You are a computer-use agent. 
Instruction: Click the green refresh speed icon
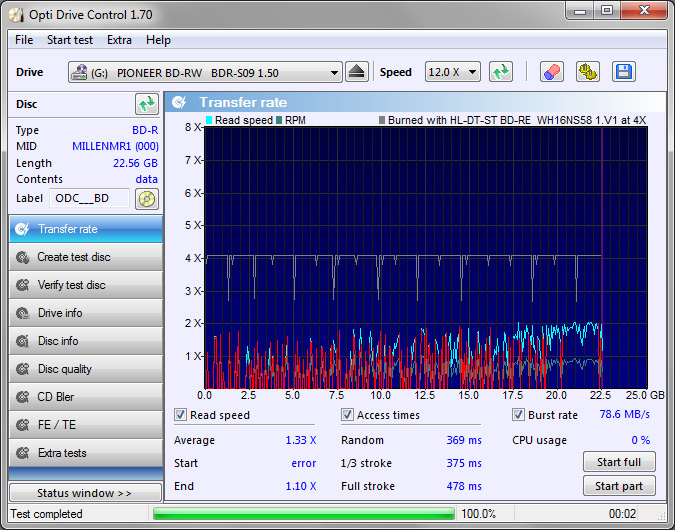tap(501, 72)
